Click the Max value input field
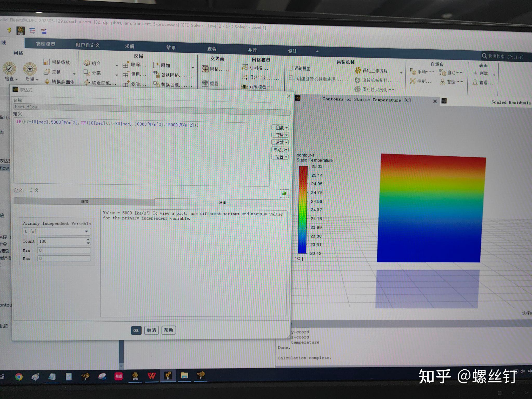Image resolution: width=532 pixels, height=399 pixels. pos(64,258)
